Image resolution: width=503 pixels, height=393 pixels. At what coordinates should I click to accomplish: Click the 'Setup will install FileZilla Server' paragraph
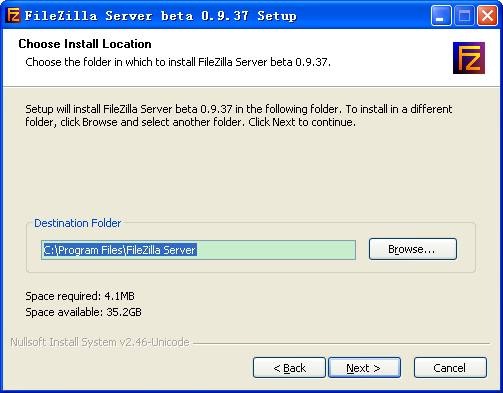coord(239,116)
